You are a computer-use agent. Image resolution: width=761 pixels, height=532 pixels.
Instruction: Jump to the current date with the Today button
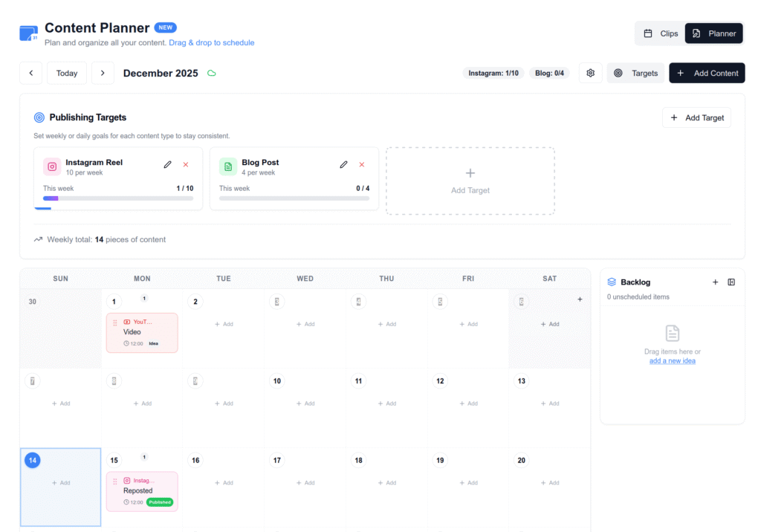tap(66, 73)
